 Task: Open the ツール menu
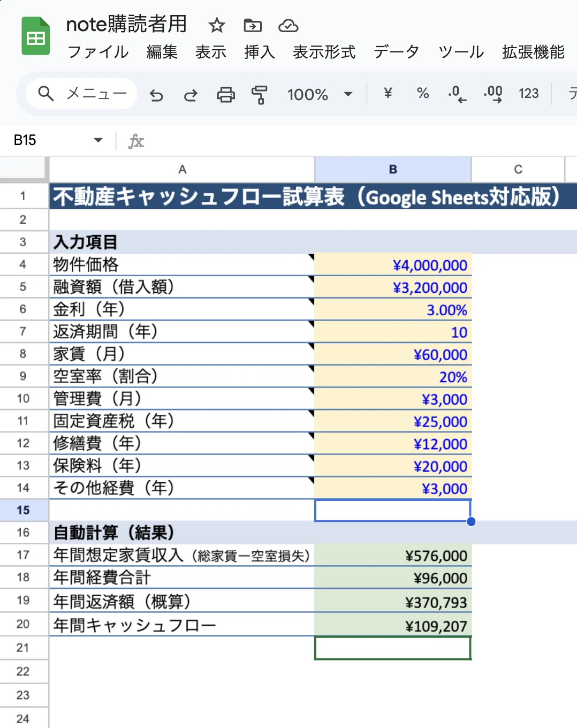click(461, 52)
